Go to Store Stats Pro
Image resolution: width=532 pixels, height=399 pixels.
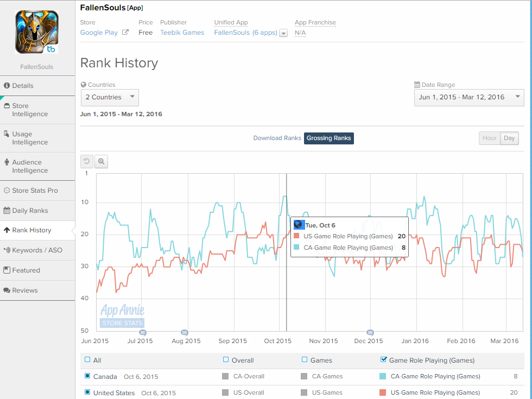37,191
